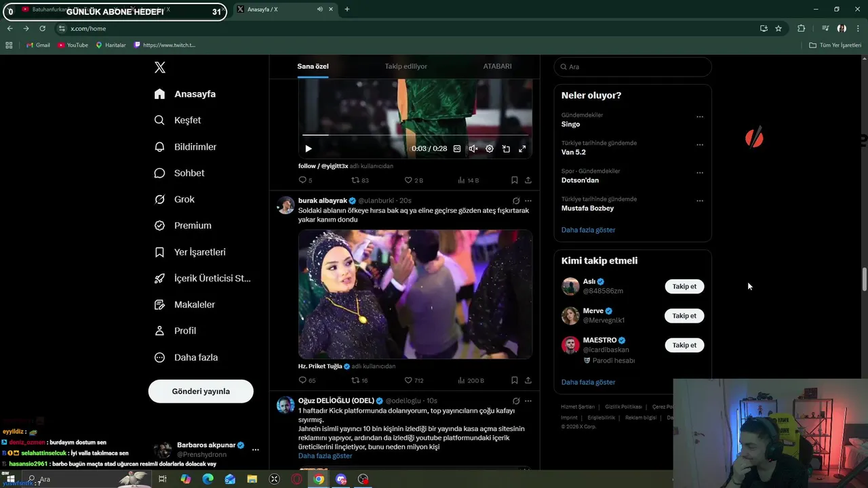Show more follow suggestions link
This screenshot has height=488, width=868.
click(588, 382)
